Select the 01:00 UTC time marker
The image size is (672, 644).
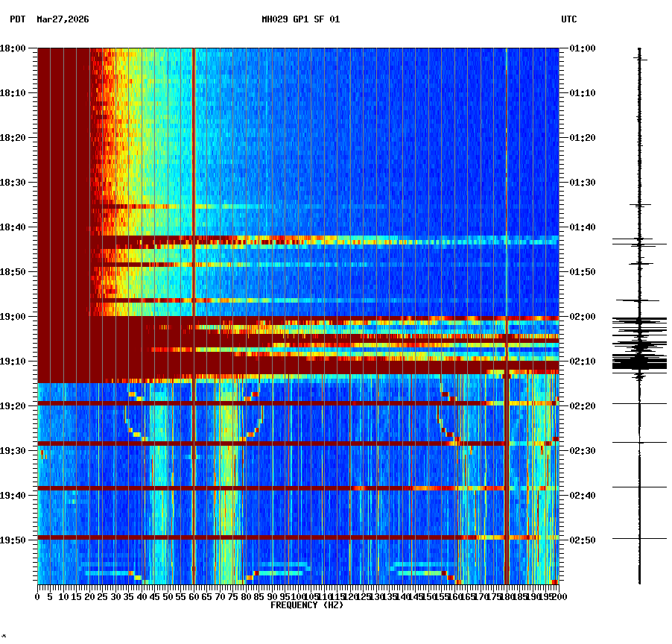(x=580, y=48)
